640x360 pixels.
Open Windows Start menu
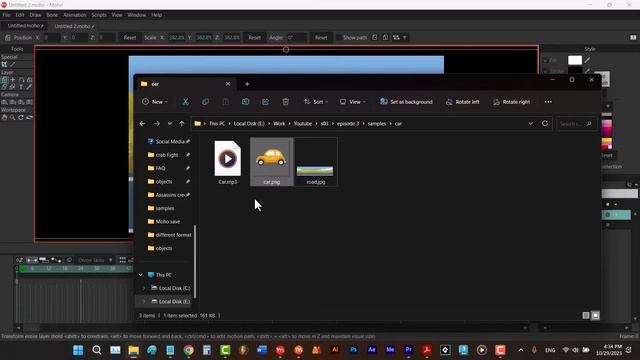(78, 350)
